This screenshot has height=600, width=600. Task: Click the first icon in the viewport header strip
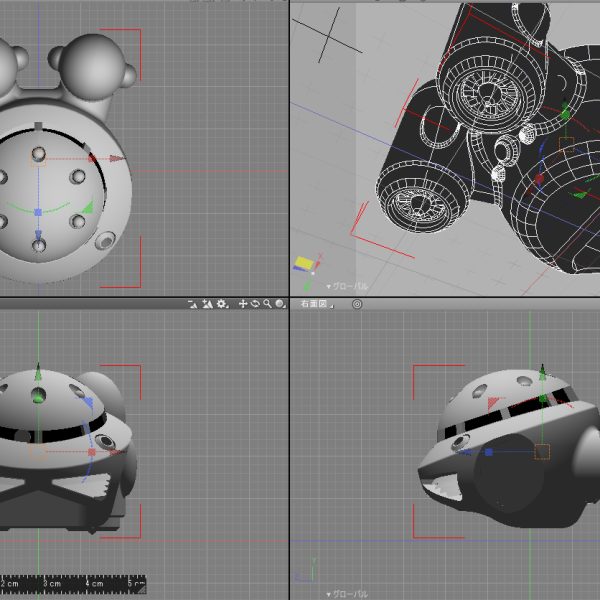[194, 303]
